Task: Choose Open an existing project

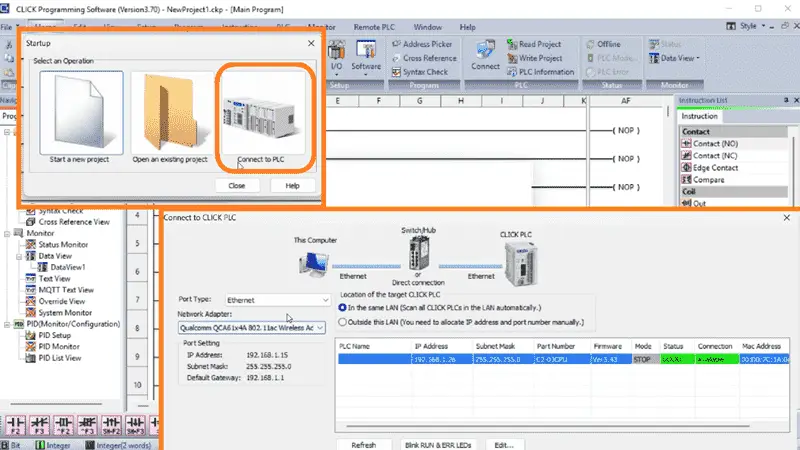Action: 170,117
